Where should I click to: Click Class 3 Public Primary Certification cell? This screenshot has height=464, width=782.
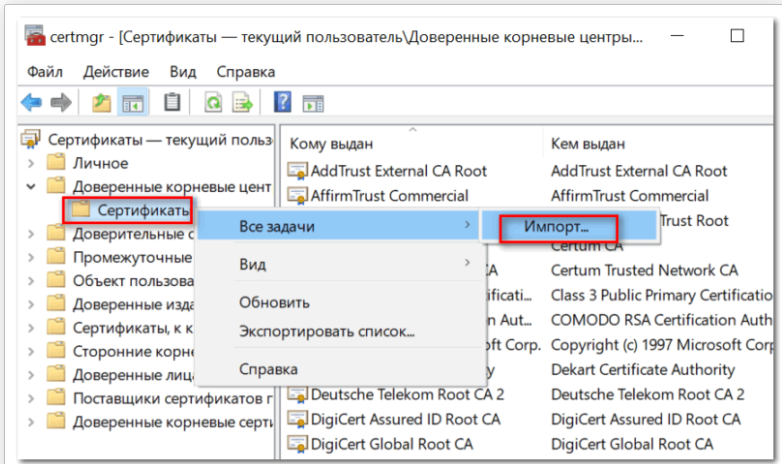[x=661, y=295]
